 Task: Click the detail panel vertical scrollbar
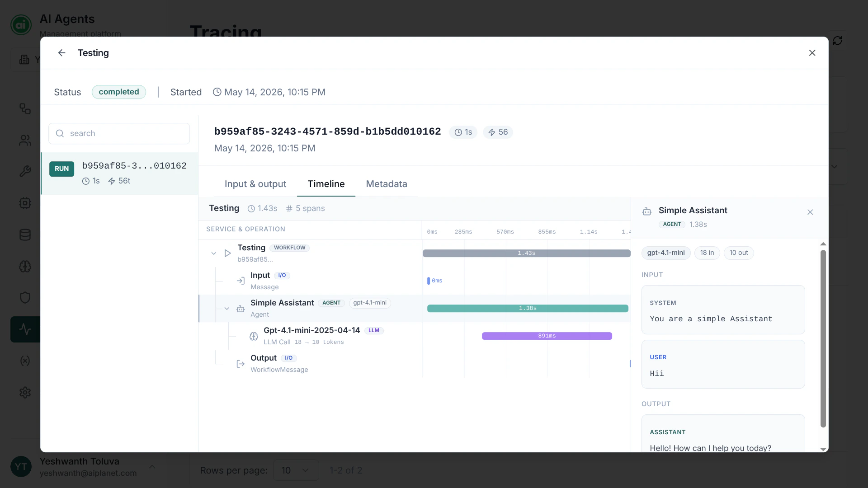pos(823,339)
